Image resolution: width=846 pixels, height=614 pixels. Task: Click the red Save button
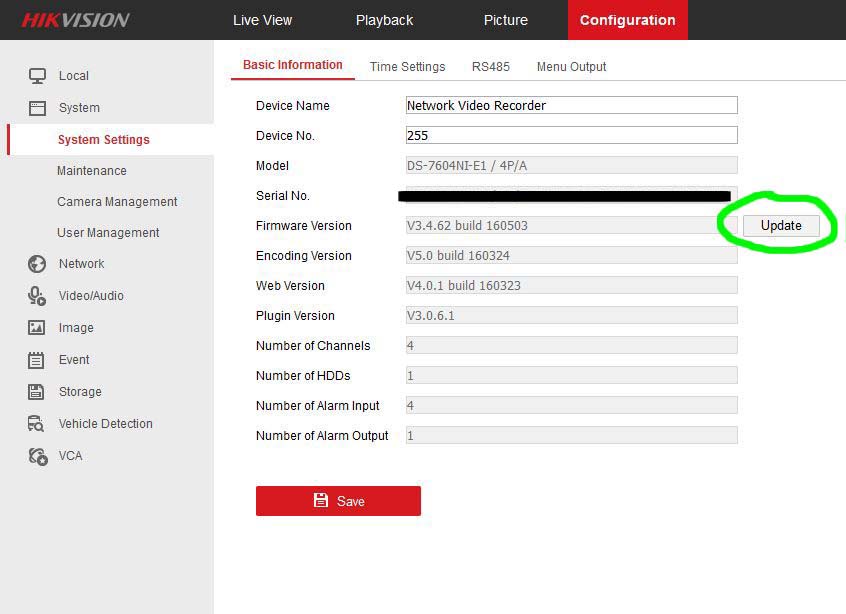click(x=338, y=501)
